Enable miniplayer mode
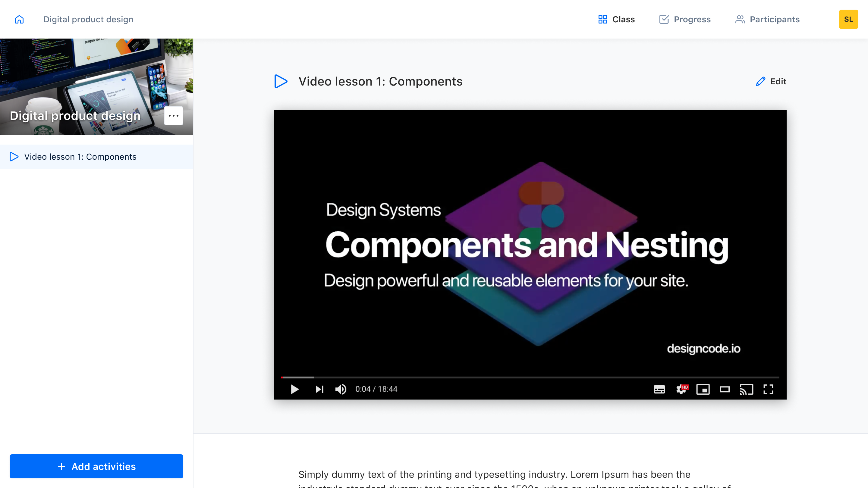 pos(703,389)
